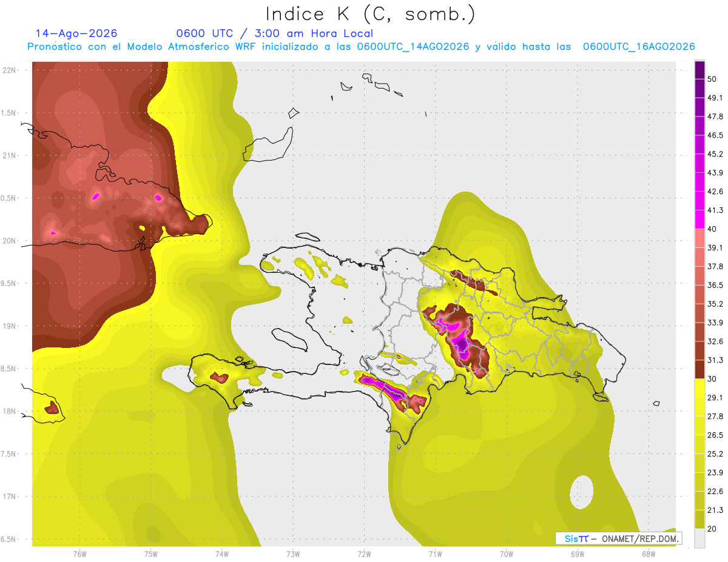Click the "32.6" value on the color scale
Viewport: 728px width, 562px height.
point(715,341)
